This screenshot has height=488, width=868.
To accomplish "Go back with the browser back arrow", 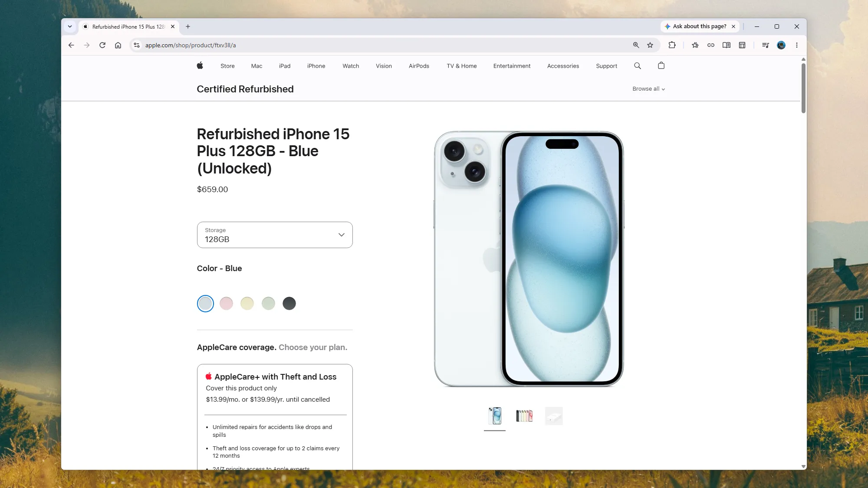I will click(x=71, y=45).
